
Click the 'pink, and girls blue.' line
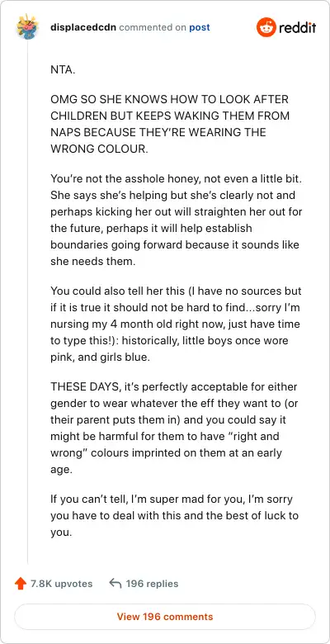tap(100, 358)
